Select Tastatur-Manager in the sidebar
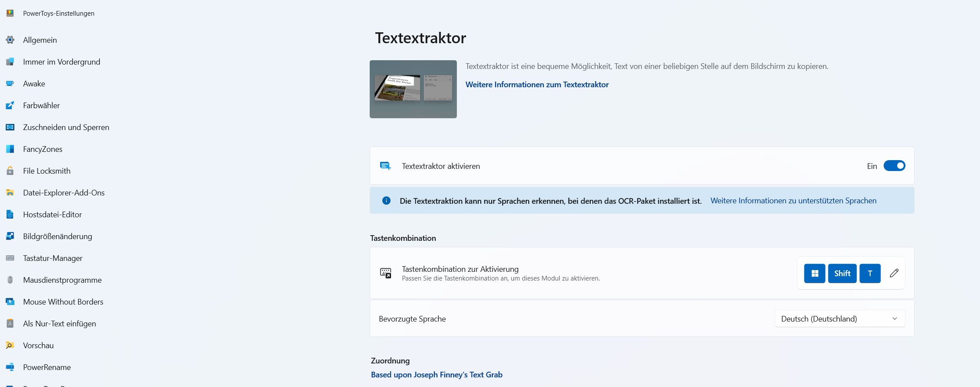The width and height of the screenshot is (980, 387). coord(53,258)
